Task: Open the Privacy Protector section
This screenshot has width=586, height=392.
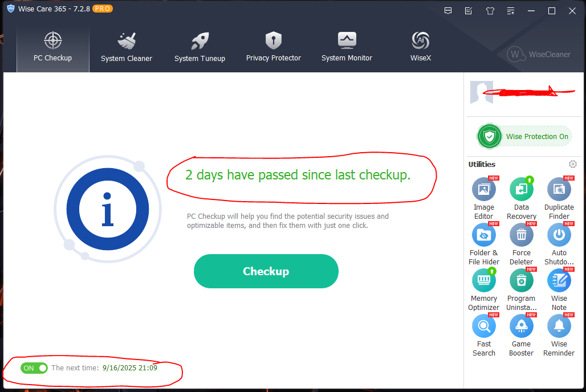Action: tap(273, 47)
